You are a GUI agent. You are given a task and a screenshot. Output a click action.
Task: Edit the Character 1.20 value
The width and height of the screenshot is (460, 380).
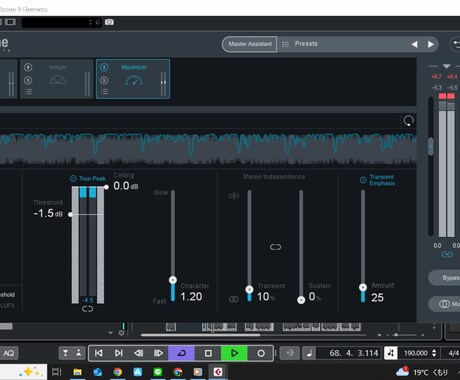coord(191,296)
